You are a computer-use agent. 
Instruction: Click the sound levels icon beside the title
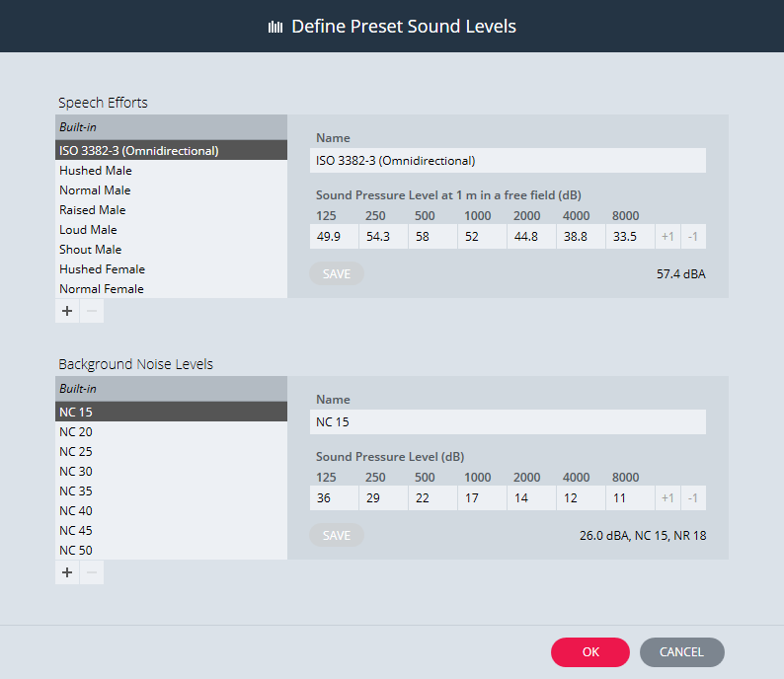pyautogui.click(x=275, y=27)
